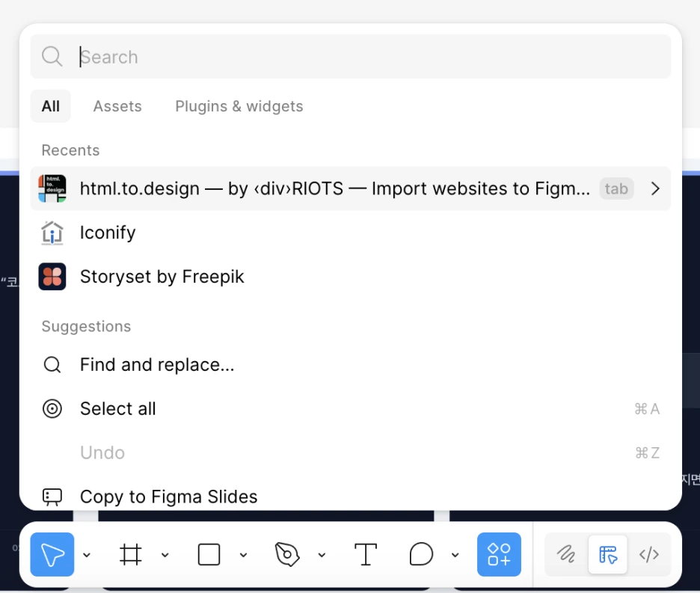Select the Move tool in the toolbar
700x593 pixels.
(x=52, y=554)
